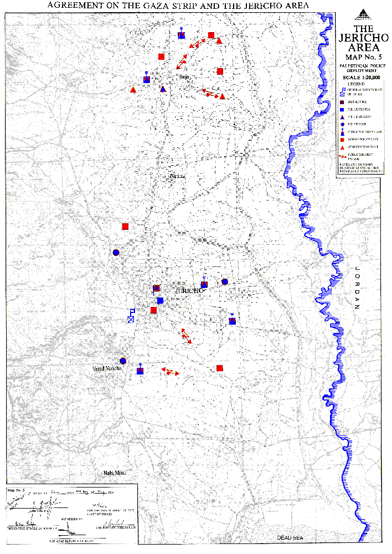392x554 pixels.
Task: Click mobile police unit square below Police Center marker
Action: coord(153,310)
